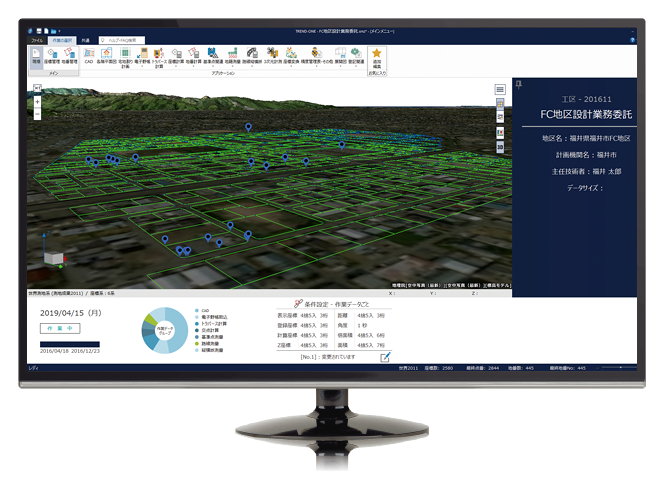The height and width of the screenshot is (489, 664).
Task: Click the 3D axis cube gizmo on the map
Action: click(x=54, y=257)
